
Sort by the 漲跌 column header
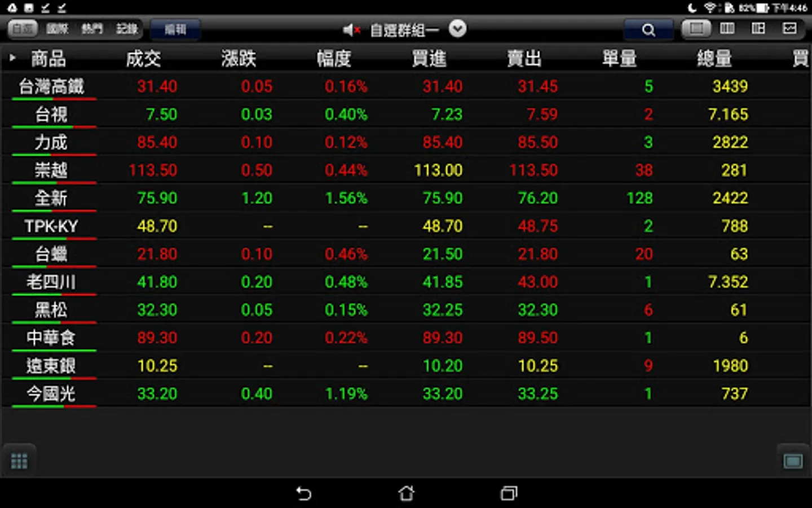pyautogui.click(x=239, y=58)
